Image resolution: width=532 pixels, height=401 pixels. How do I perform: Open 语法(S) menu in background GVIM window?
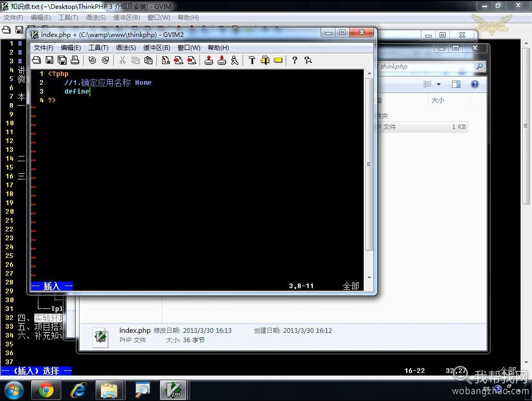pyautogui.click(x=96, y=18)
